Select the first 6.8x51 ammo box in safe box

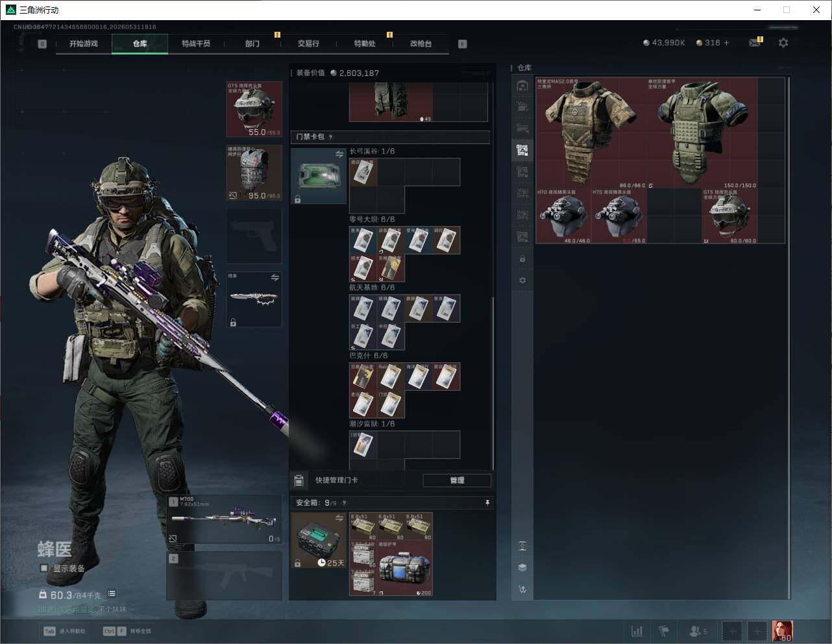(363, 526)
